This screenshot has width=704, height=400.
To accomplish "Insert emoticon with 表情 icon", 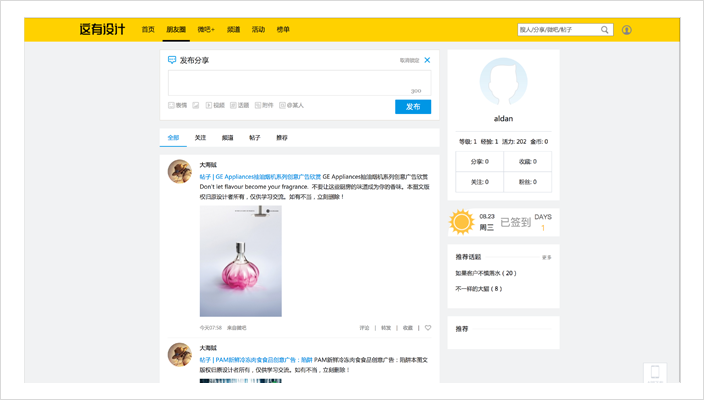I will pos(171,105).
